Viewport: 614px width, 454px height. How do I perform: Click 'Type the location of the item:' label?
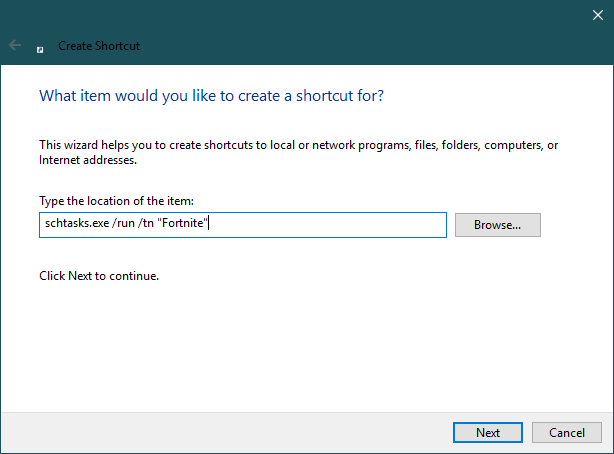click(116, 201)
